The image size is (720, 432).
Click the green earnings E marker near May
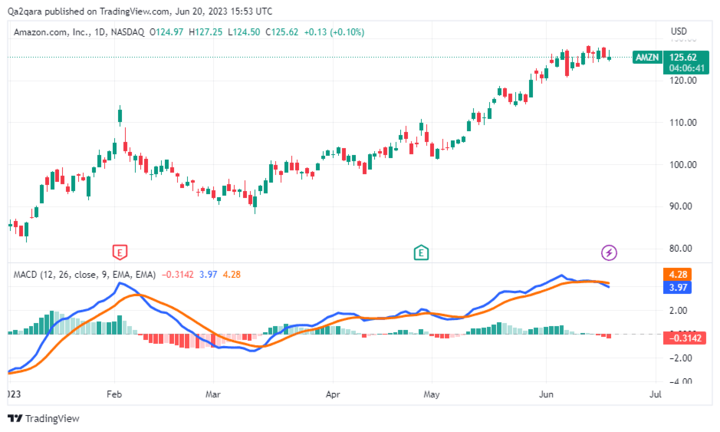pos(421,252)
